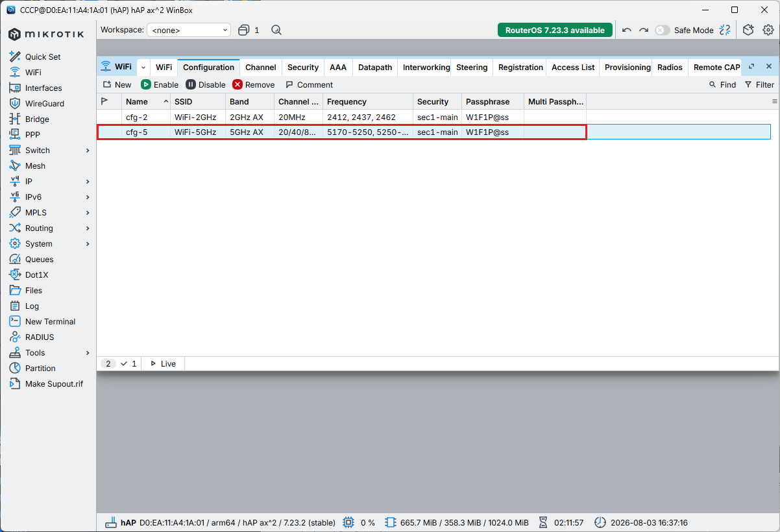Image resolution: width=780 pixels, height=532 pixels.
Task: Click the cube with sparkle icon
Action: click(748, 30)
